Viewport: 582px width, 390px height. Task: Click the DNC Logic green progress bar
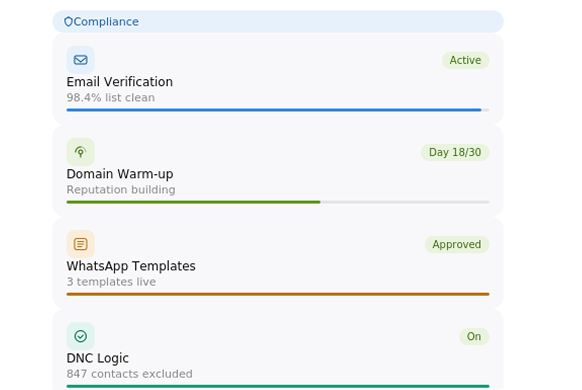[278, 386]
